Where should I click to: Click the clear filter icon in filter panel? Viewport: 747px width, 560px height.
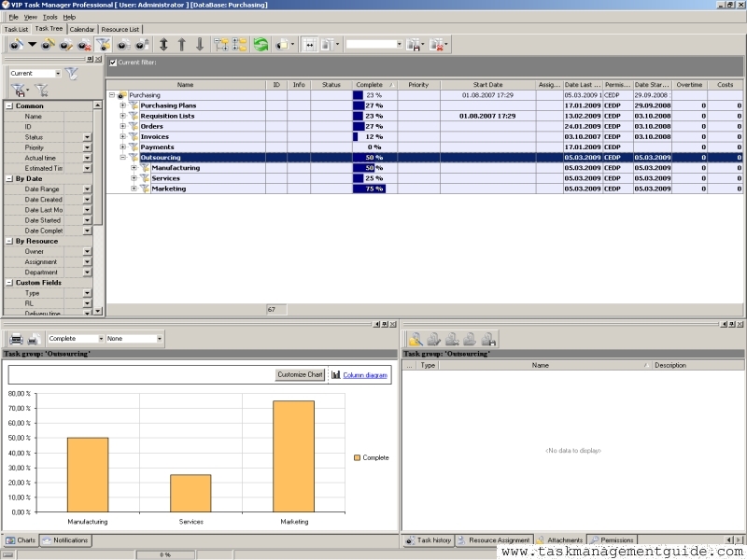pos(41,91)
